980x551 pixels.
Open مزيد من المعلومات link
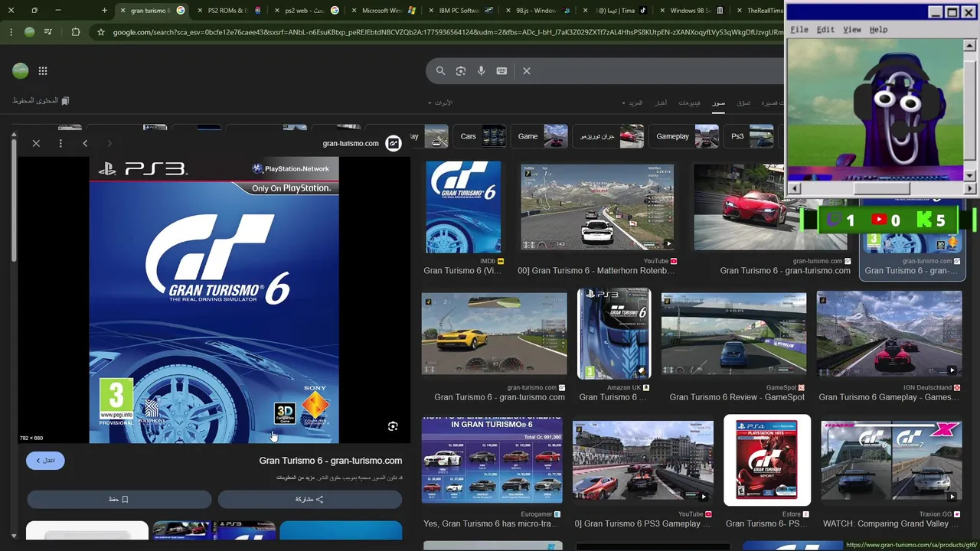(x=295, y=478)
